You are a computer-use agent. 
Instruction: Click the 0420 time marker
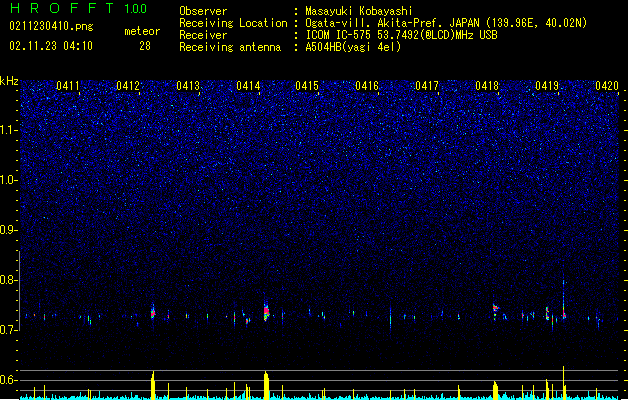(607, 86)
